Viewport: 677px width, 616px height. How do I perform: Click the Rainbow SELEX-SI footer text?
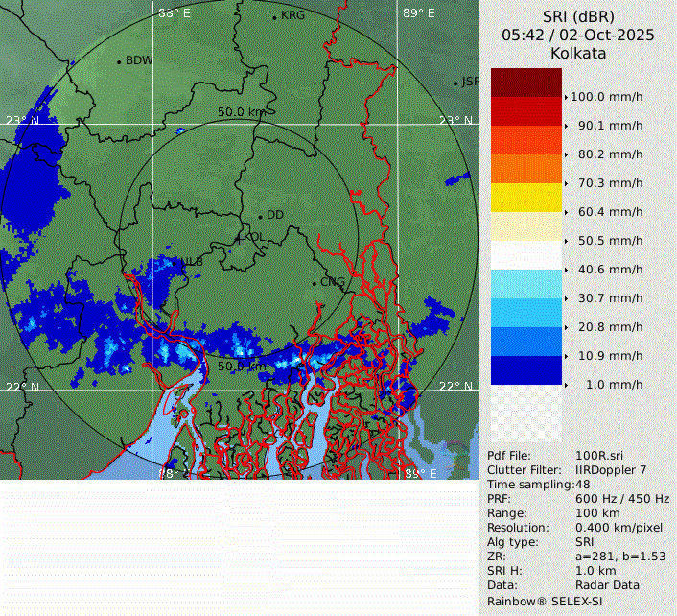pyautogui.click(x=543, y=600)
